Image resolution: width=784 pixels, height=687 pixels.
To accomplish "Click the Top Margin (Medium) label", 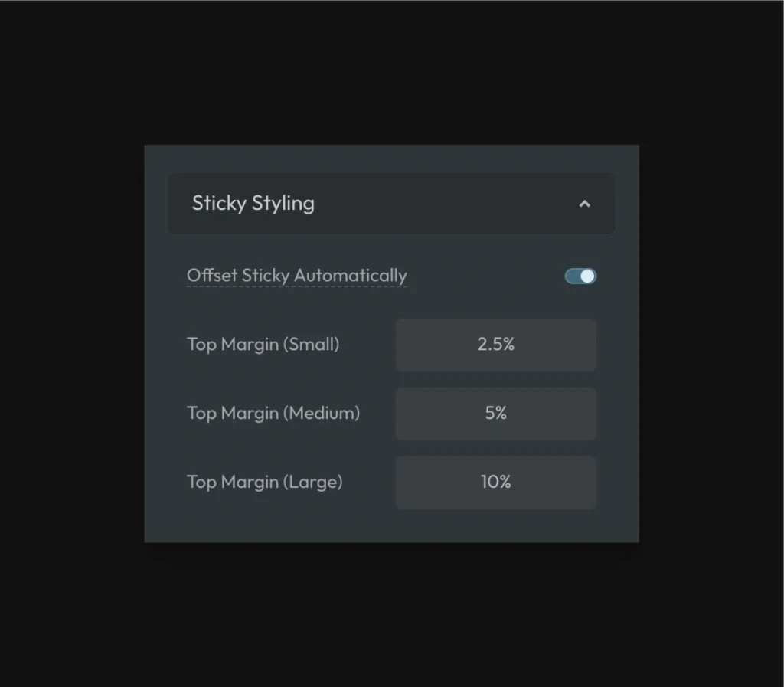I will [x=273, y=414].
